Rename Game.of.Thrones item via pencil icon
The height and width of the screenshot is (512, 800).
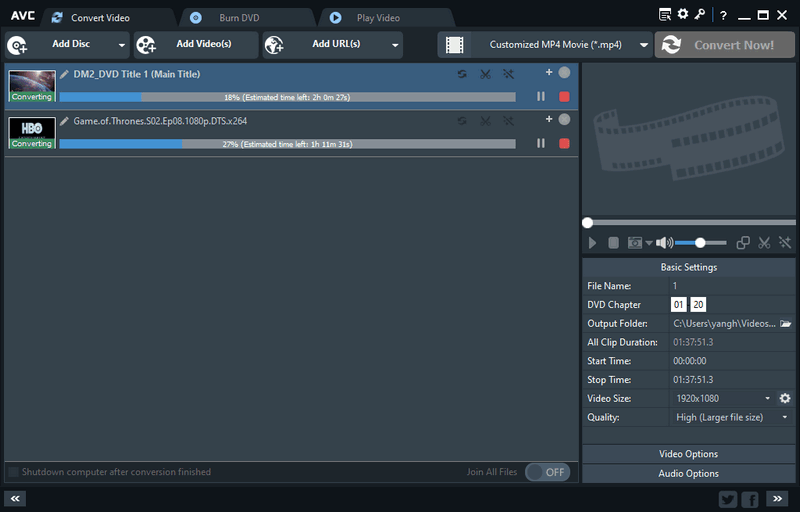64,121
